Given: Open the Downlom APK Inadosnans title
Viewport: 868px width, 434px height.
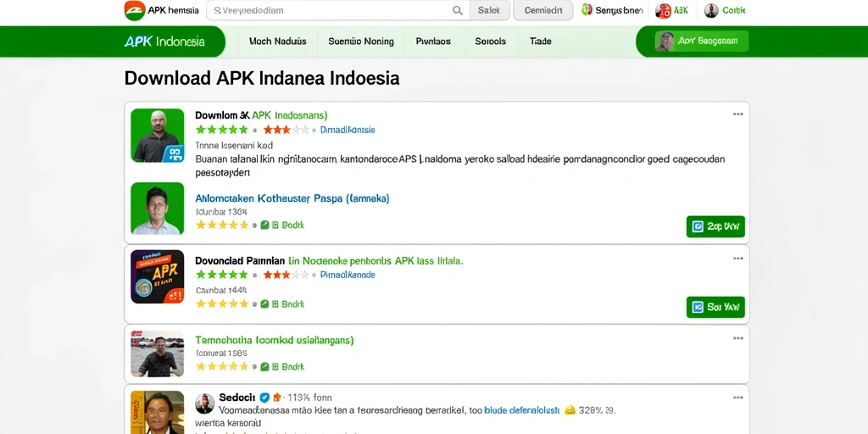Looking at the screenshot, I should [261, 115].
